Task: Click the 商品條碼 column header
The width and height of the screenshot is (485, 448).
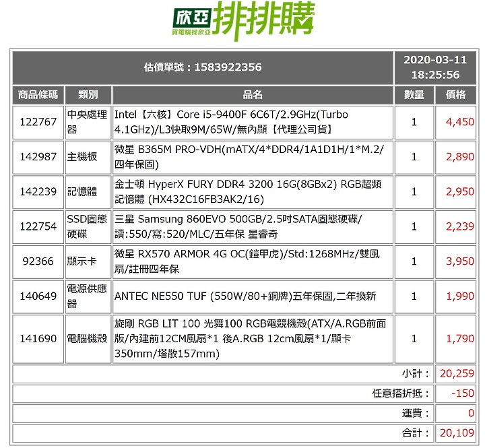Action: (38, 95)
